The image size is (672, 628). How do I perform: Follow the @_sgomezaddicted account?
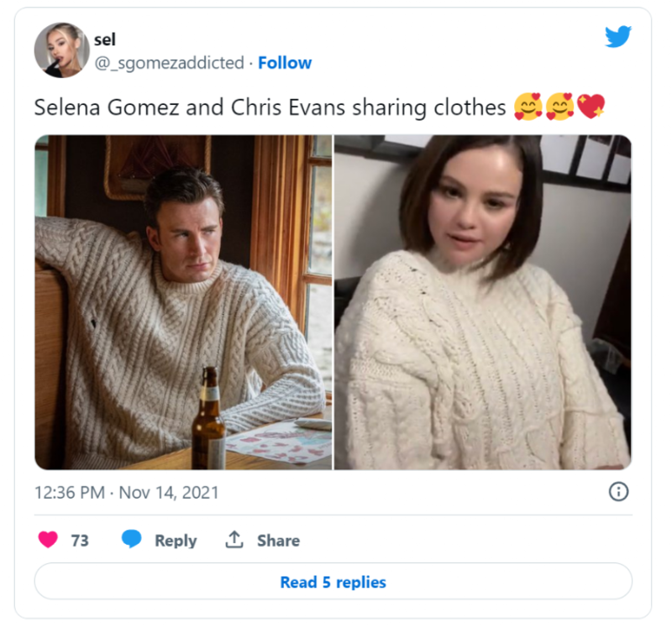pos(285,63)
